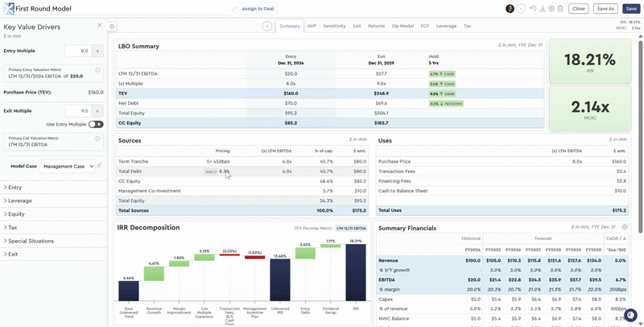Go to the Returns tab
Image resolution: width=644 pixels, height=327 pixels.
point(376,26)
